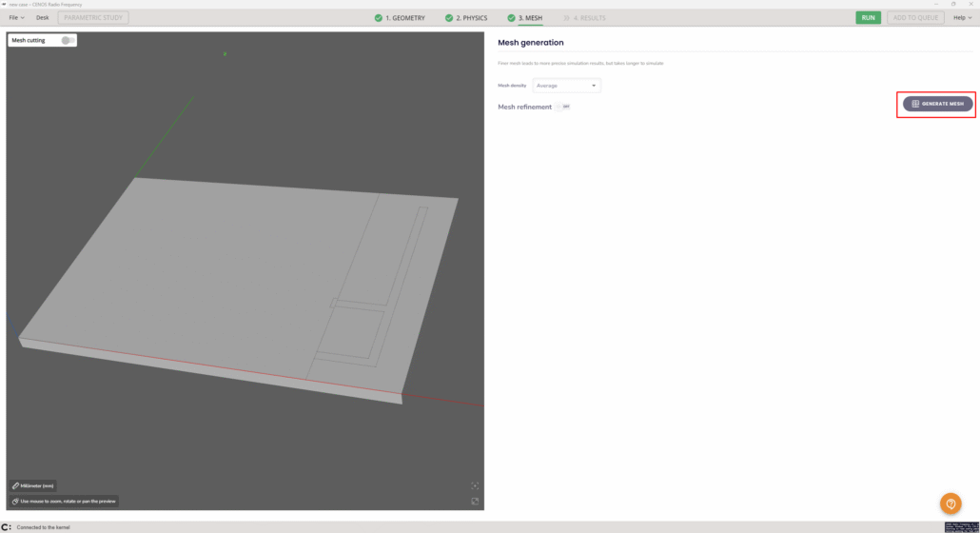980x533 pixels.
Task: Turn on the Mesh refinement toggle
Action: pos(564,107)
